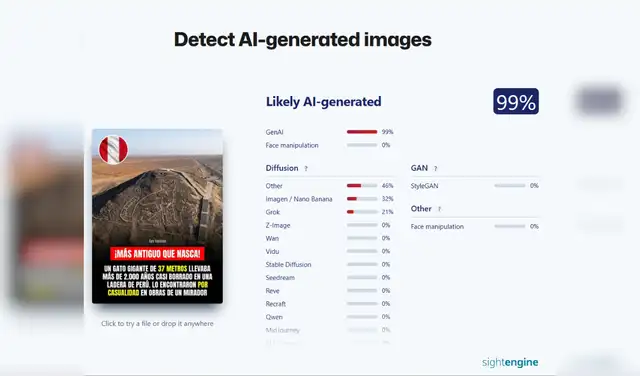
Task: Click the 'GenAI' label
Action: pyautogui.click(x=274, y=132)
